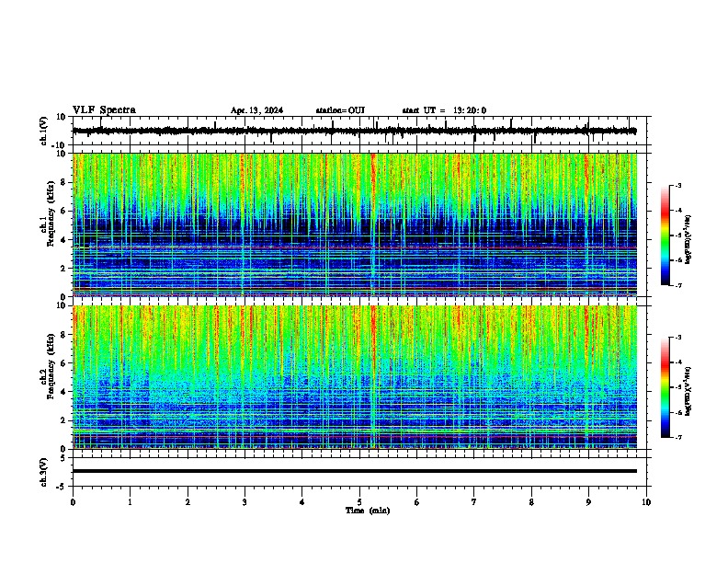
Task: Click the "ch.1(V)" waveform axis label
Action: (44, 131)
